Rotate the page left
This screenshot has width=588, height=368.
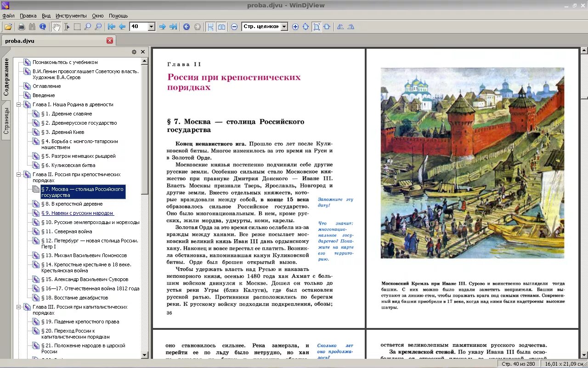[x=340, y=27]
